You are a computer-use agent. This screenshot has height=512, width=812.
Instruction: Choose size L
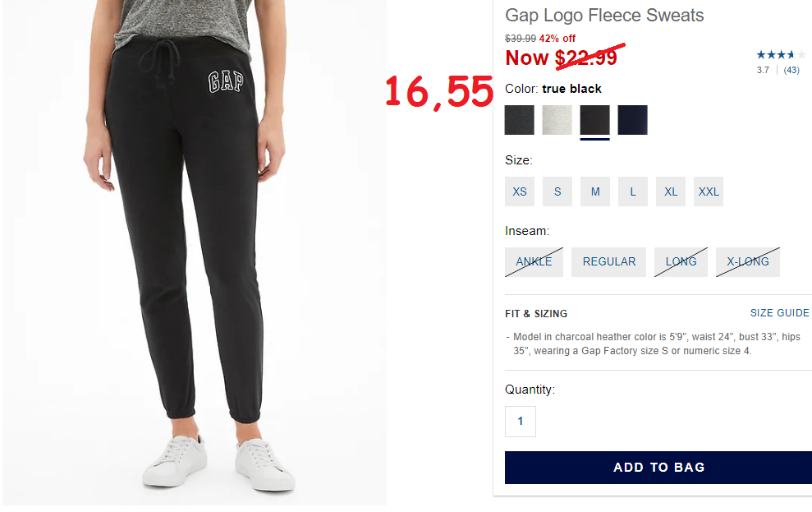click(x=633, y=191)
